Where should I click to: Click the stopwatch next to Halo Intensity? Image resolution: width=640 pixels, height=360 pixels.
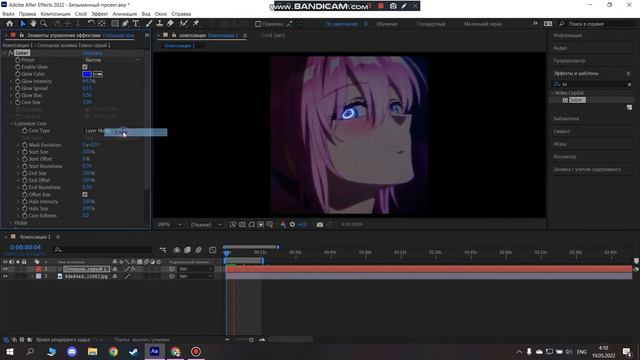(25, 202)
